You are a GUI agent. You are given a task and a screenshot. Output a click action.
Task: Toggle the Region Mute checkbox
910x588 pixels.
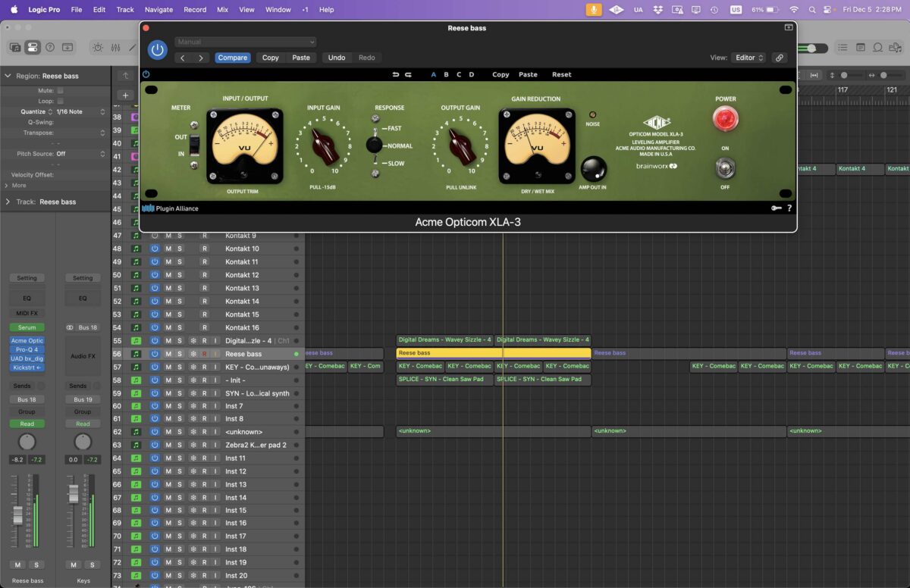coord(61,90)
